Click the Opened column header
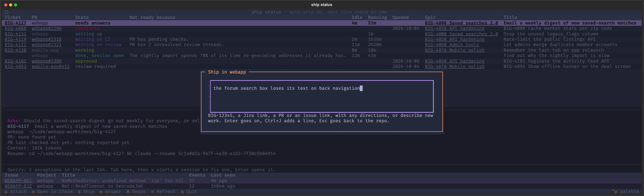Screen dimensions: 644x196 400,18
